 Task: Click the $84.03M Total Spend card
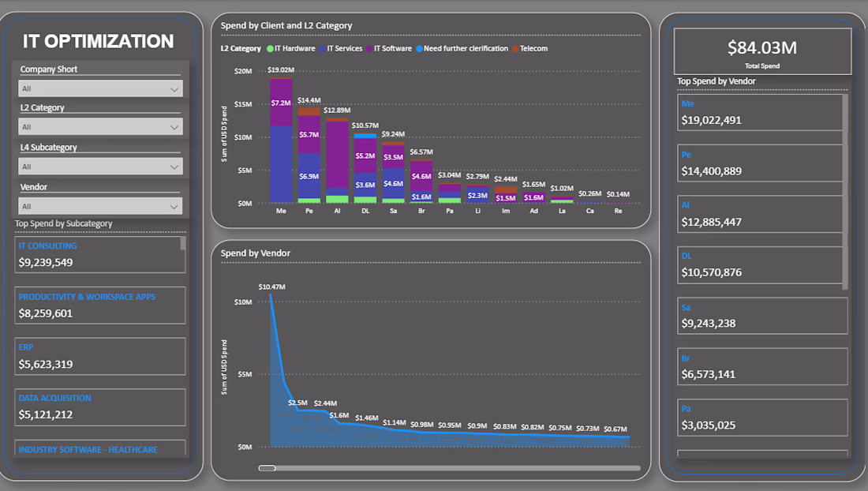click(762, 51)
